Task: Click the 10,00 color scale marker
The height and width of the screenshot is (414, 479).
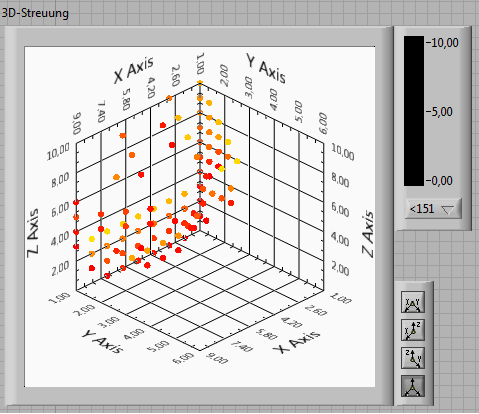Action: [x=442, y=43]
